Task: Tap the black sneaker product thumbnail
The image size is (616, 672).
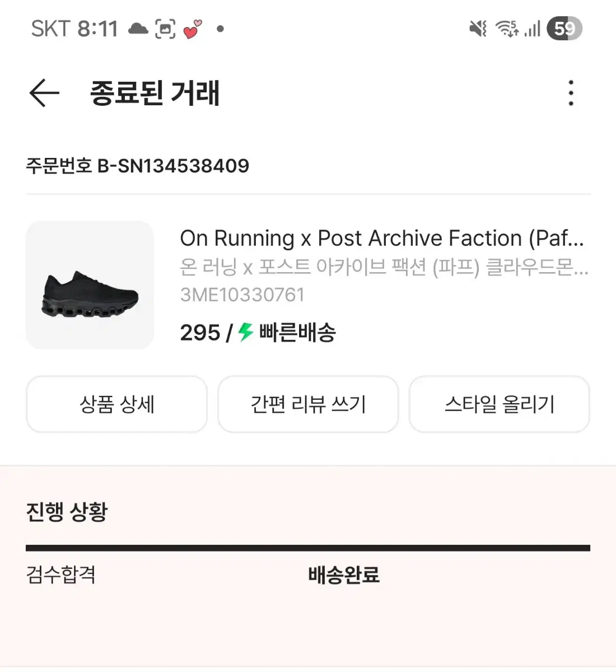Action: click(x=90, y=285)
